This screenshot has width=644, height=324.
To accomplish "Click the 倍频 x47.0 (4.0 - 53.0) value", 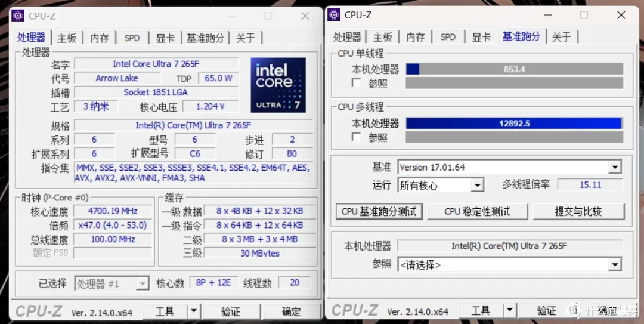I will [x=113, y=226].
